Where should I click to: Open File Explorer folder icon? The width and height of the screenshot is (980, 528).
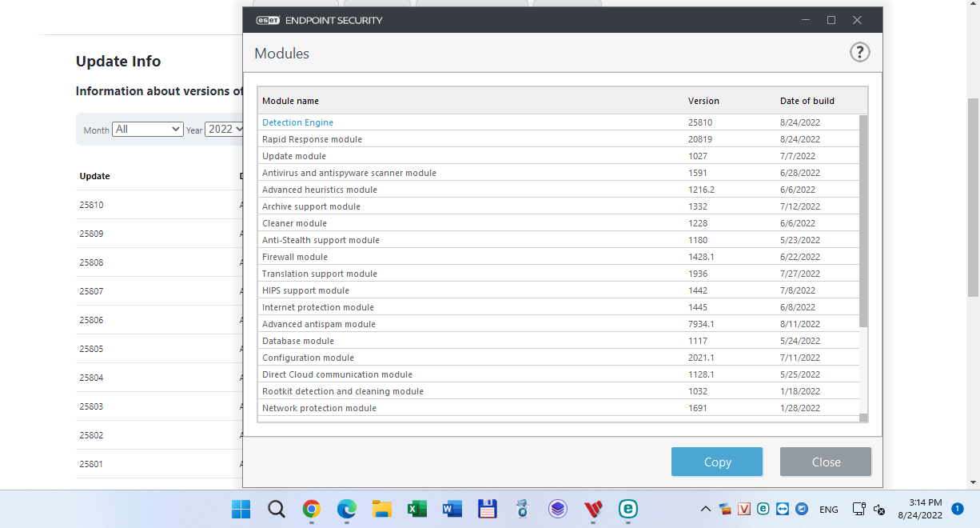pos(381,509)
